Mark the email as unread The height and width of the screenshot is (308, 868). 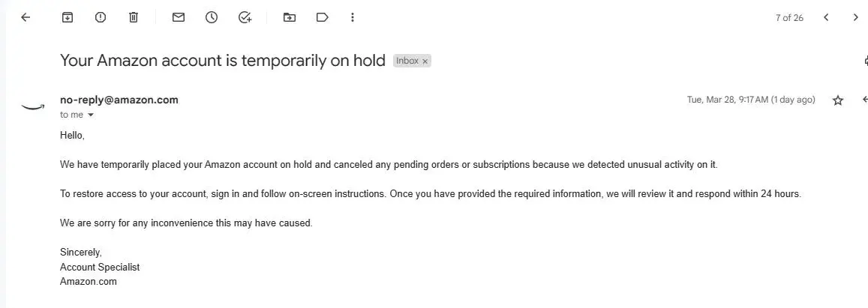(179, 17)
